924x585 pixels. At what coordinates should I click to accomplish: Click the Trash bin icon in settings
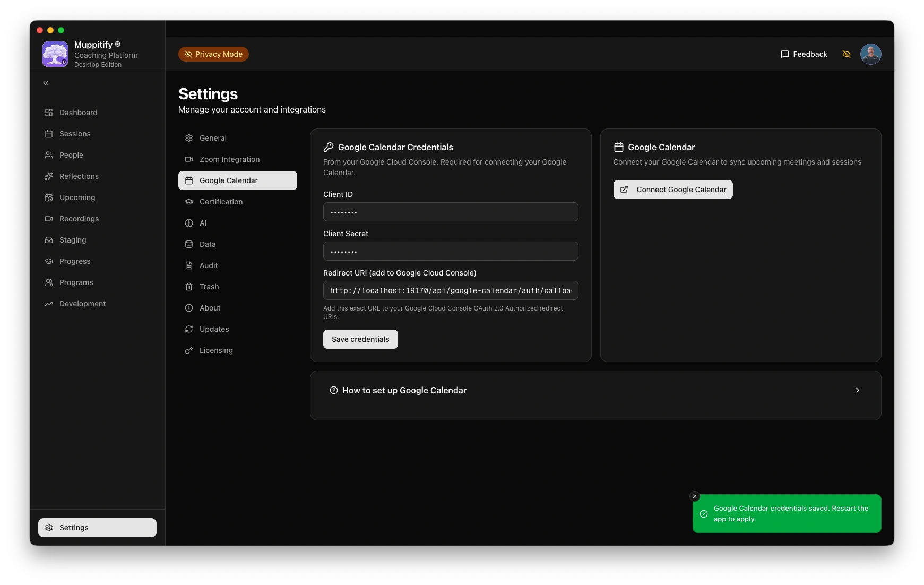(189, 287)
